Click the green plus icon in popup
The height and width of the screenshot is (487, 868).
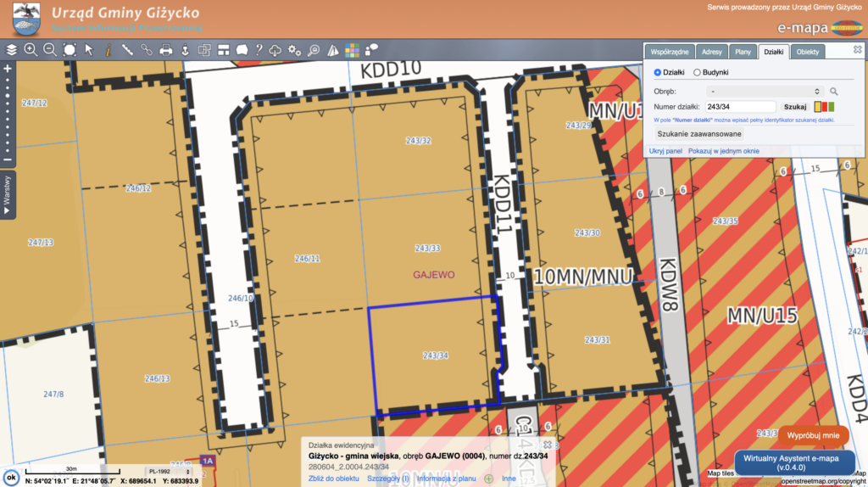(488, 479)
